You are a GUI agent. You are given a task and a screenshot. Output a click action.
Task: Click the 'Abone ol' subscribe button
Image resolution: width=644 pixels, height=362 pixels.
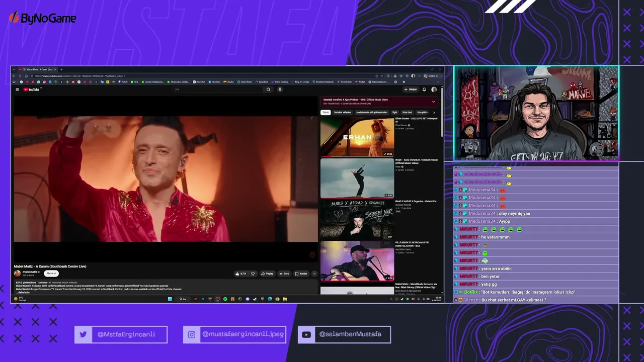(x=51, y=273)
